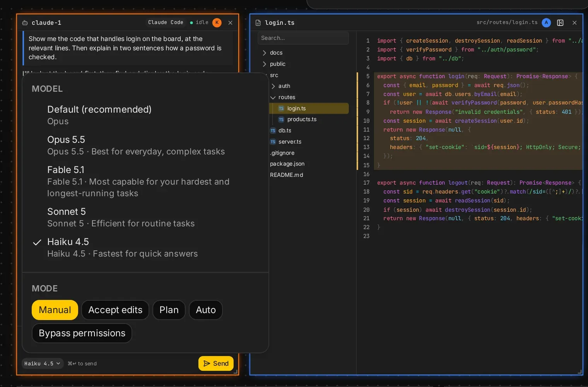Click line number 5 in the gutter
This screenshot has height=387, width=588.
pos(368,76)
